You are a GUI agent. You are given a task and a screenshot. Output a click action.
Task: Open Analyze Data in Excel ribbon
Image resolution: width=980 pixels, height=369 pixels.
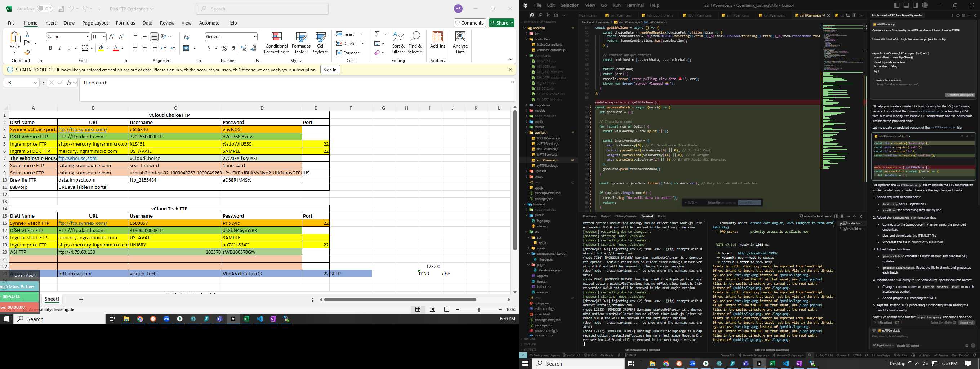coord(460,43)
